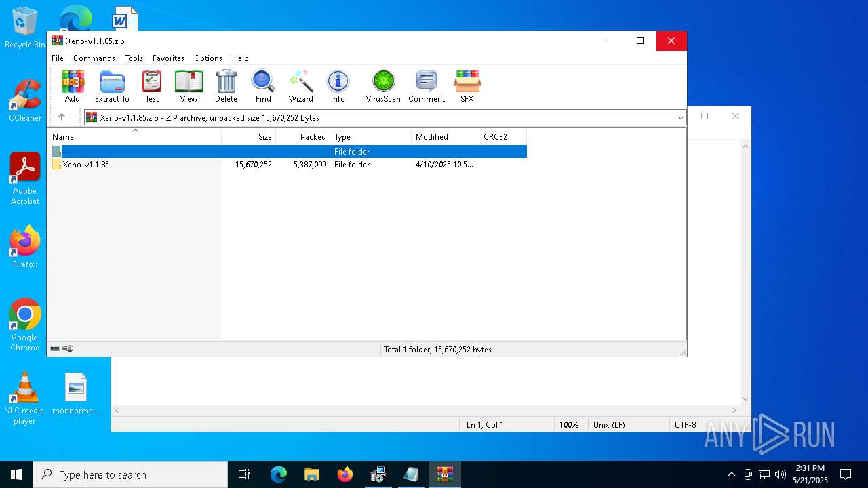Open the notifications action center
The image size is (868, 488).
click(846, 474)
